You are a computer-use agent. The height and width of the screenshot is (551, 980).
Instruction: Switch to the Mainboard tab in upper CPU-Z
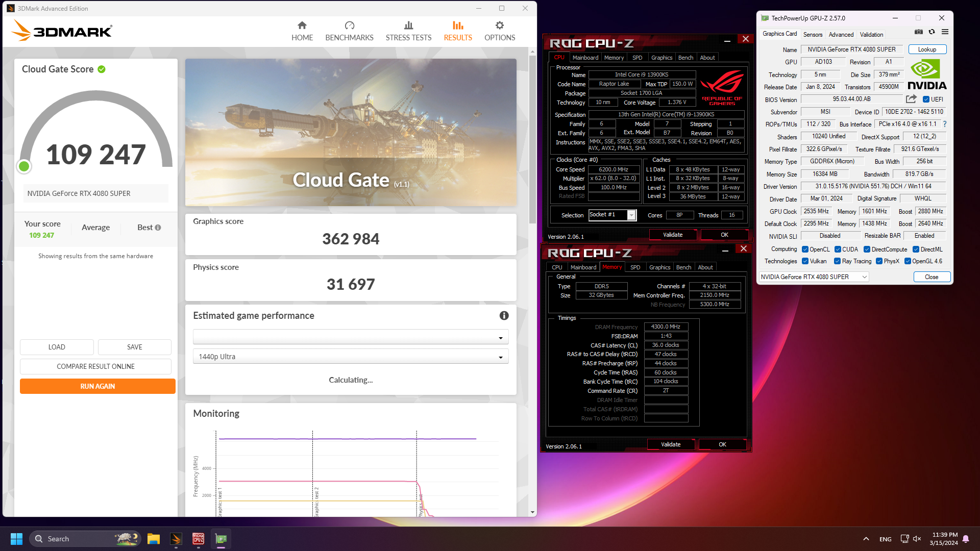[x=585, y=58]
